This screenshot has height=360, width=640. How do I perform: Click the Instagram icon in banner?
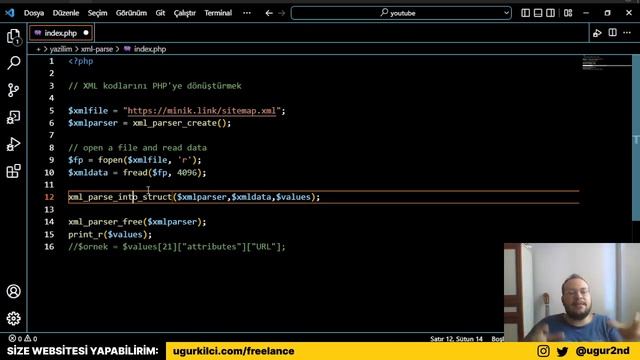pyautogui.click(x=543, y=351)
